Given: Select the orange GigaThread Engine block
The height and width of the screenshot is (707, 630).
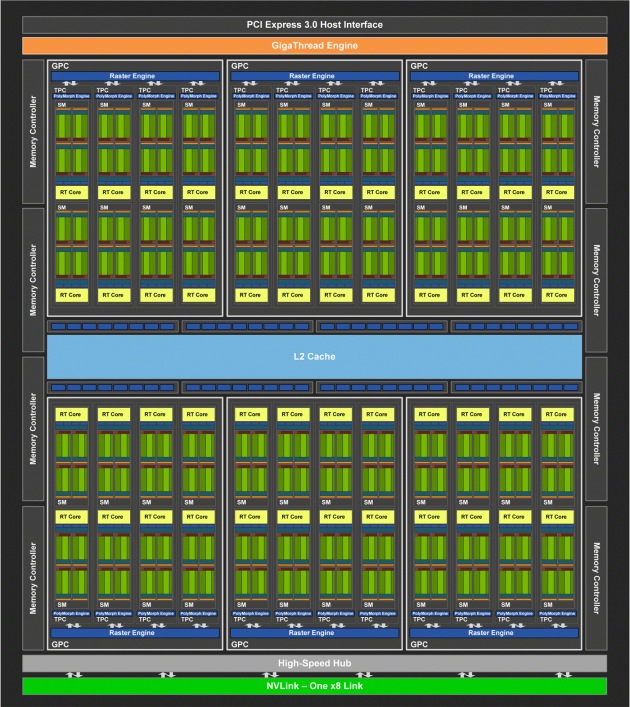Looking at the screenshot, I should click(x=314, y=46).
